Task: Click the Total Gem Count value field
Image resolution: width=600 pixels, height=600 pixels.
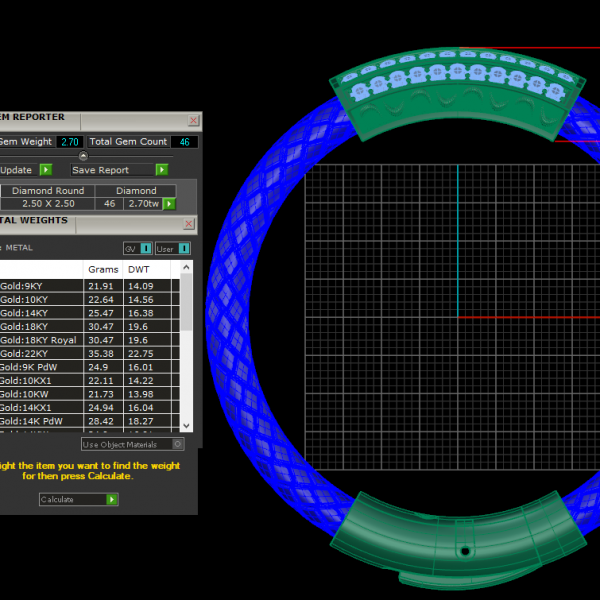Action: 184,142
